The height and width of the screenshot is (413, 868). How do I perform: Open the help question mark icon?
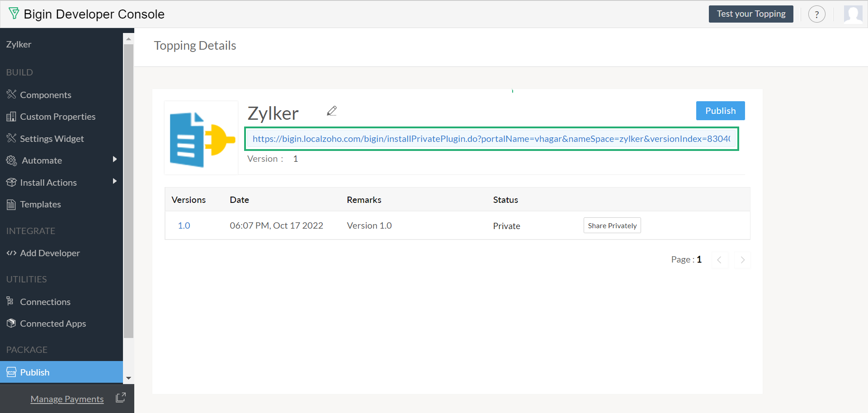[816, 14]
